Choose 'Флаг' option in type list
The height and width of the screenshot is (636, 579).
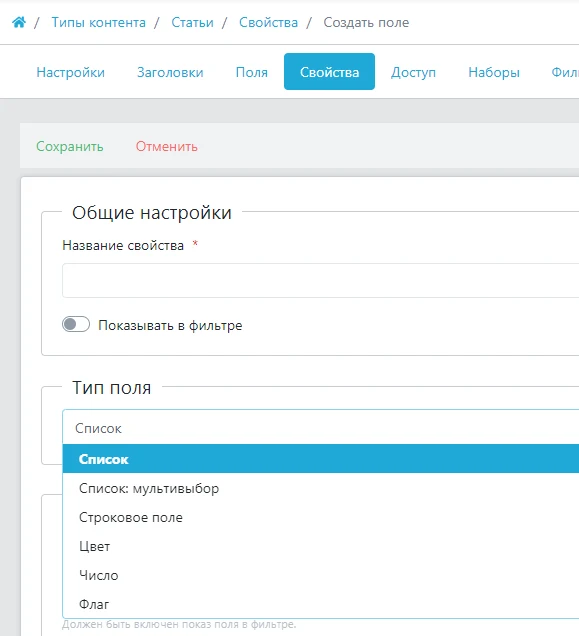pos(321,604)
